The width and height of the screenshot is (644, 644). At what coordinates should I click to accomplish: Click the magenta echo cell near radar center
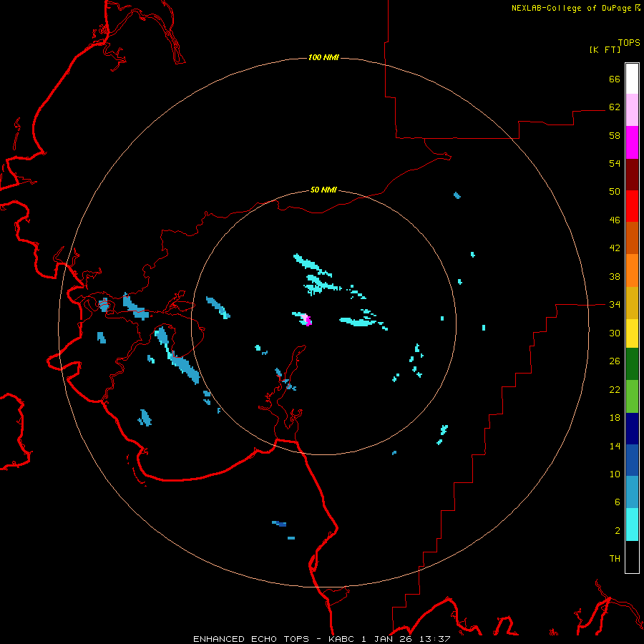(308, 321)
